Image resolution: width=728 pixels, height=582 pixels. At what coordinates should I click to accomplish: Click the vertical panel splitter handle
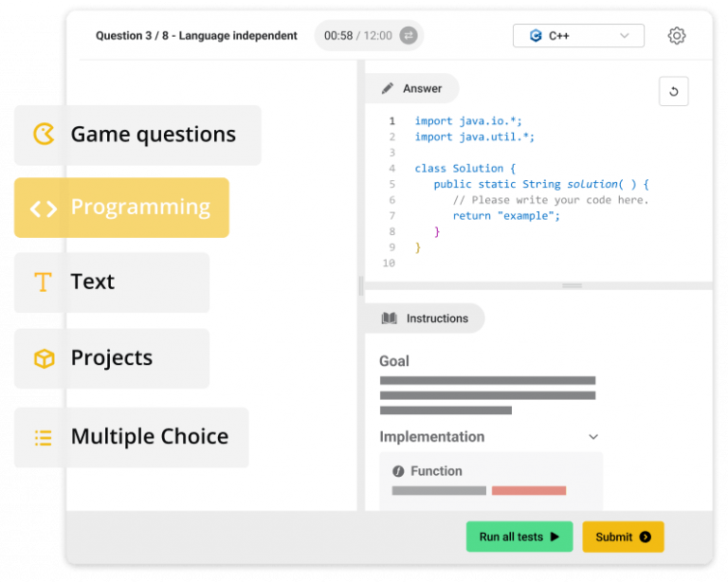tap(360, 284)
